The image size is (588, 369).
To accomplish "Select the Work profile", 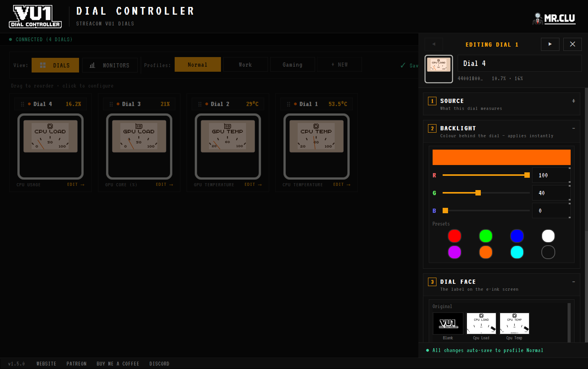I will point(246,64).
